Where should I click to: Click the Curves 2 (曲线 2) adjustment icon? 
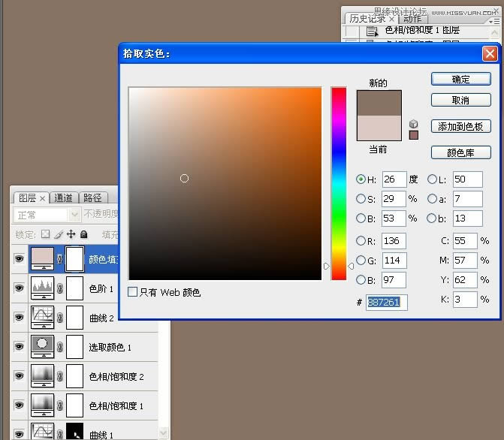[x=42, y=317]
